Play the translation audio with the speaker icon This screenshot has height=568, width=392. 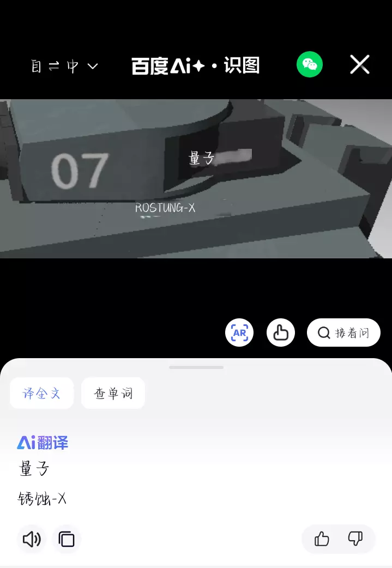[x=32, y=539]
